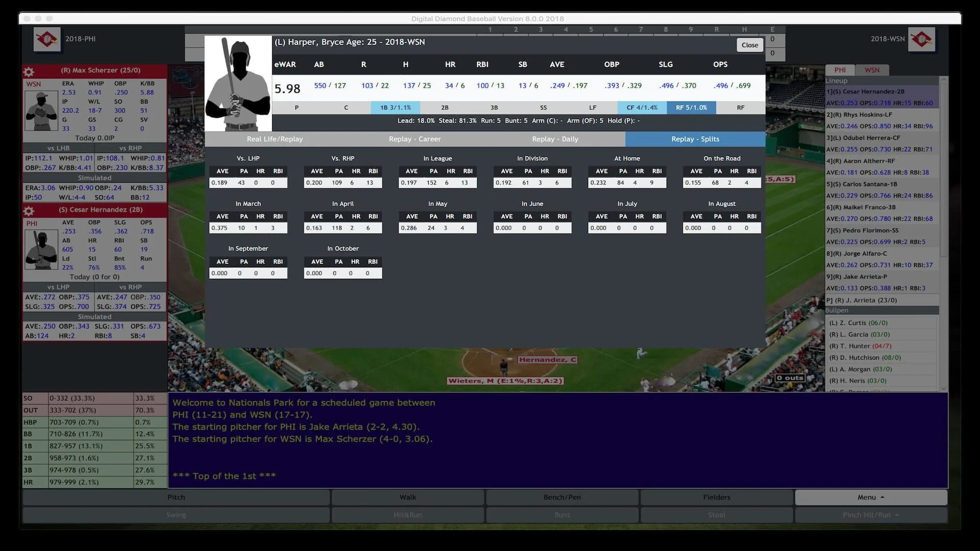The height and width of the screenshot is (551, 980).
Task: Switch to the WSN lineup tab
Action: pos(873,70)
